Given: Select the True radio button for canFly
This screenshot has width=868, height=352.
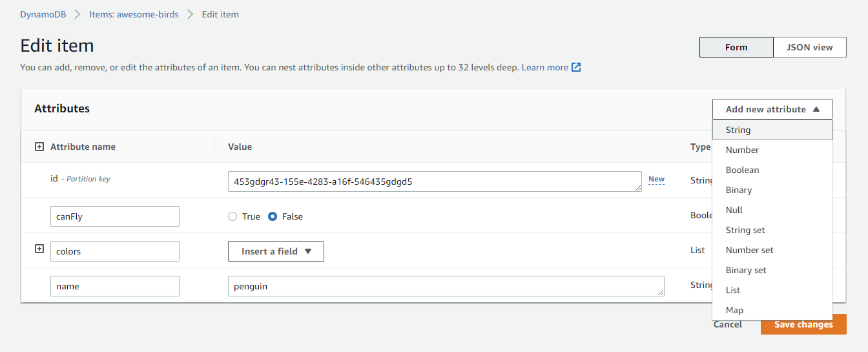Looking at the screenshot, I should (233, 217).
